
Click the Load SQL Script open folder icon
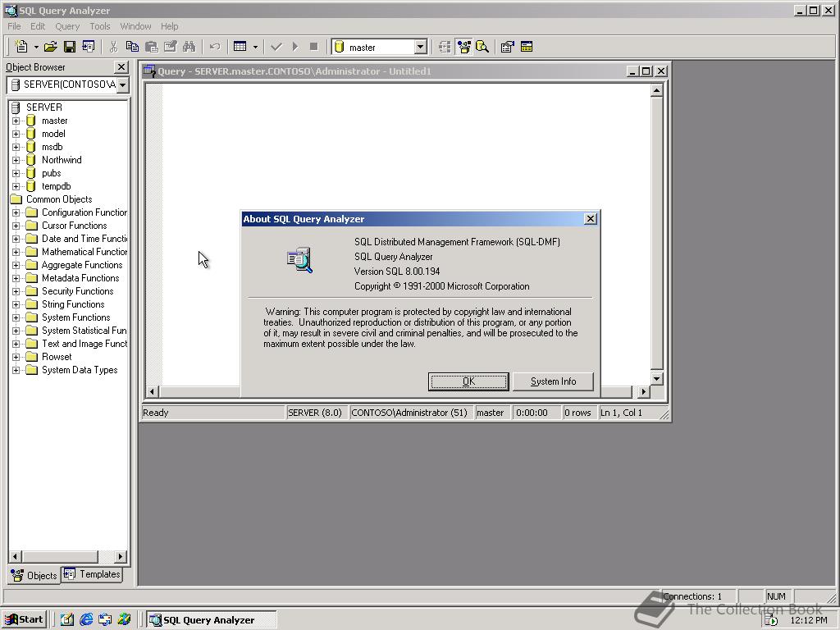tap(49, 47)
